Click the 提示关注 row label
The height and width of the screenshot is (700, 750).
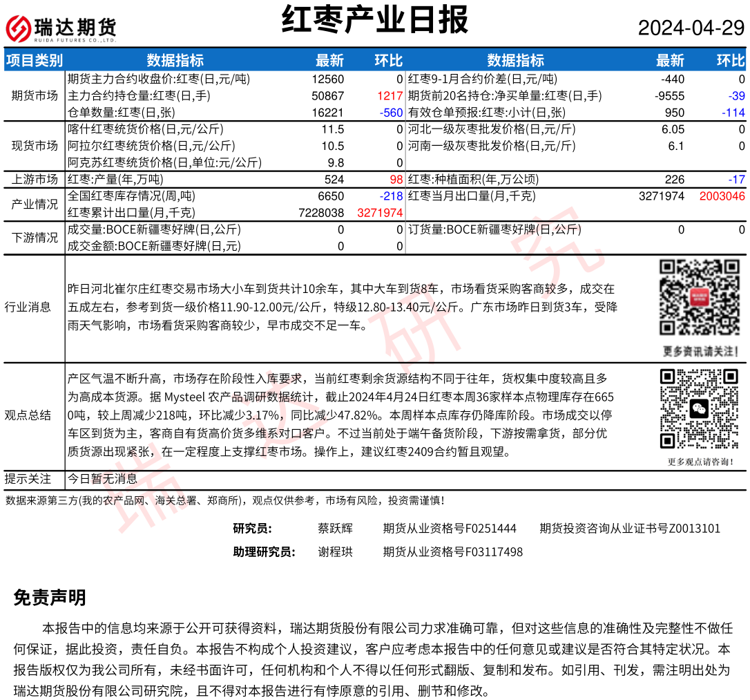pos(28,479)
